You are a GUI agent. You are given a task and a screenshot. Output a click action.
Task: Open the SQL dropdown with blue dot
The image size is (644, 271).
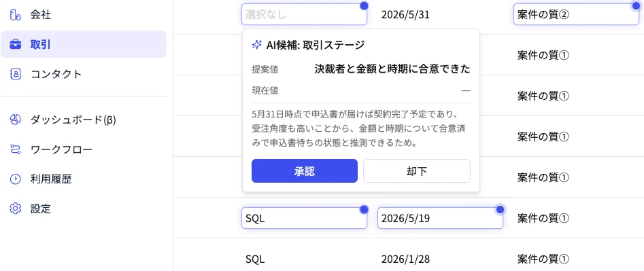point(304,218)
